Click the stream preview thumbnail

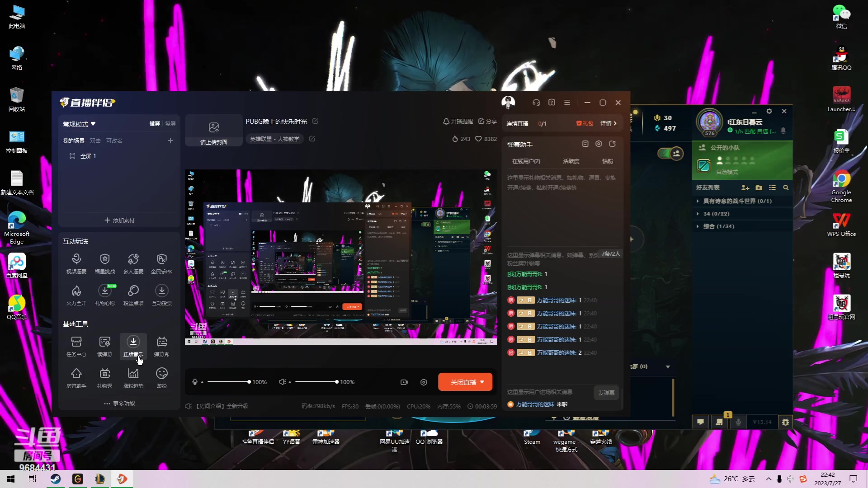tap(341, 257)
